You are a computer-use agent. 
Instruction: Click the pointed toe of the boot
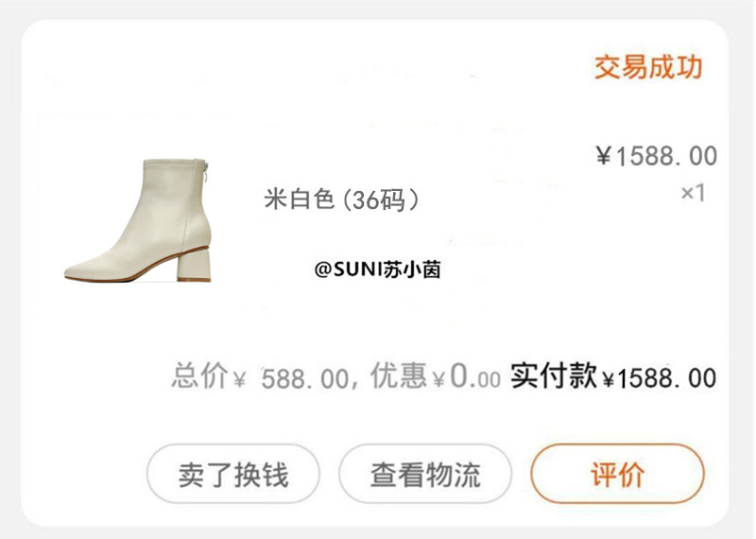(x=77, y=271)
